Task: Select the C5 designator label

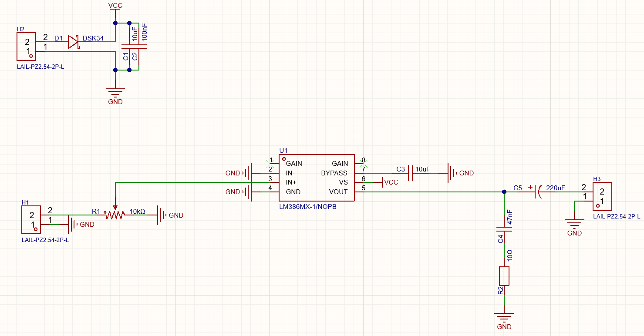Action: (x=518, y=188)
